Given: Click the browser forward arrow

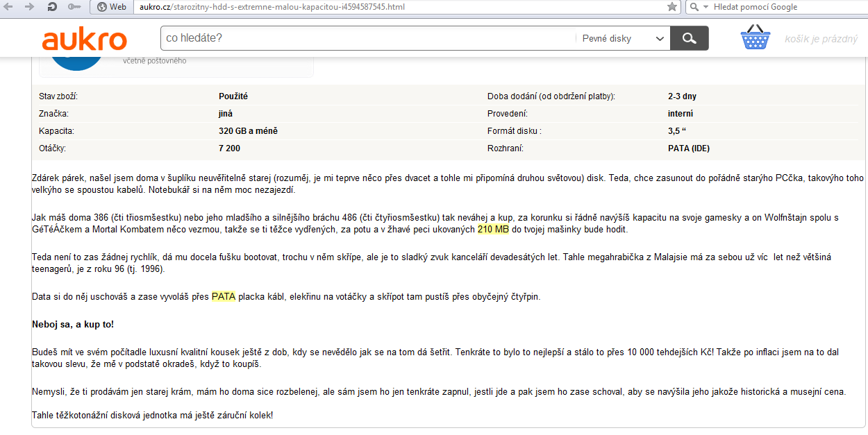Looking at the screenshot, I should (x=29, y=7).
